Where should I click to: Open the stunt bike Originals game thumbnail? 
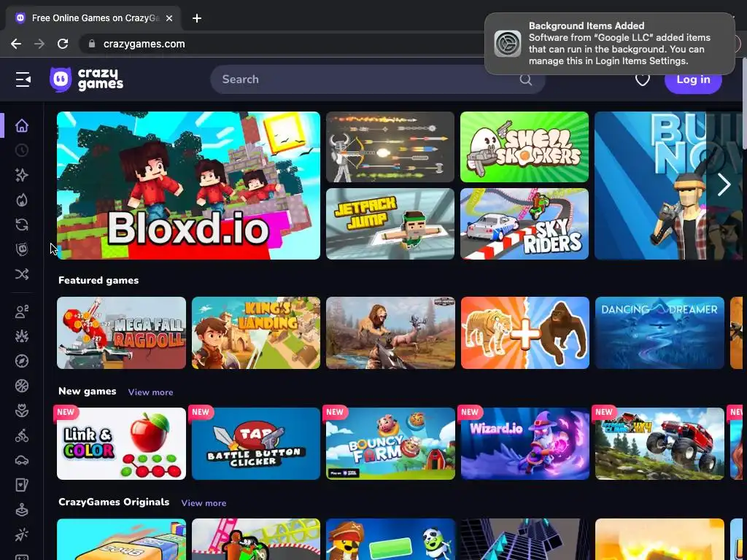(x=256, y=540)
